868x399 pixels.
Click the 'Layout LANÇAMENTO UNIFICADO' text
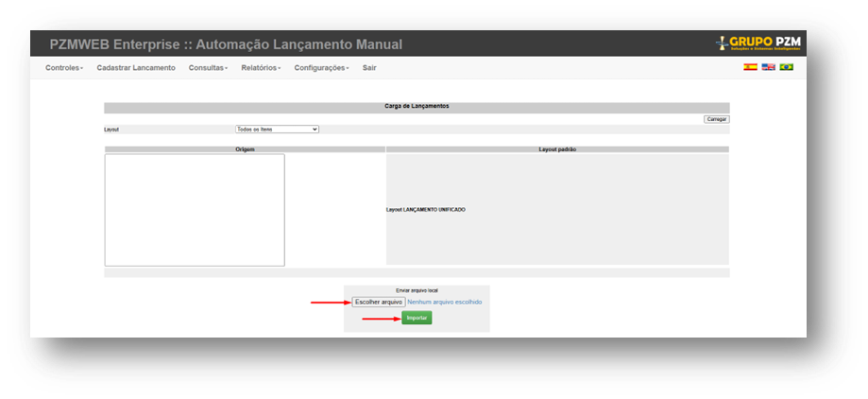[426, 210]
